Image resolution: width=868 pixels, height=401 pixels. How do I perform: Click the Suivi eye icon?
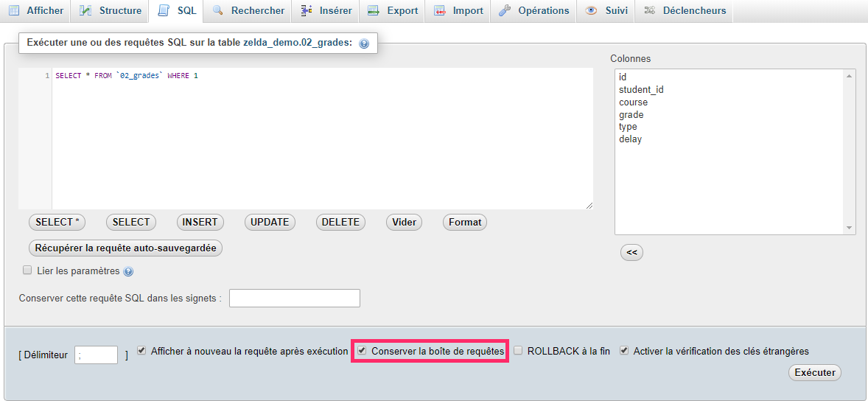591,10
